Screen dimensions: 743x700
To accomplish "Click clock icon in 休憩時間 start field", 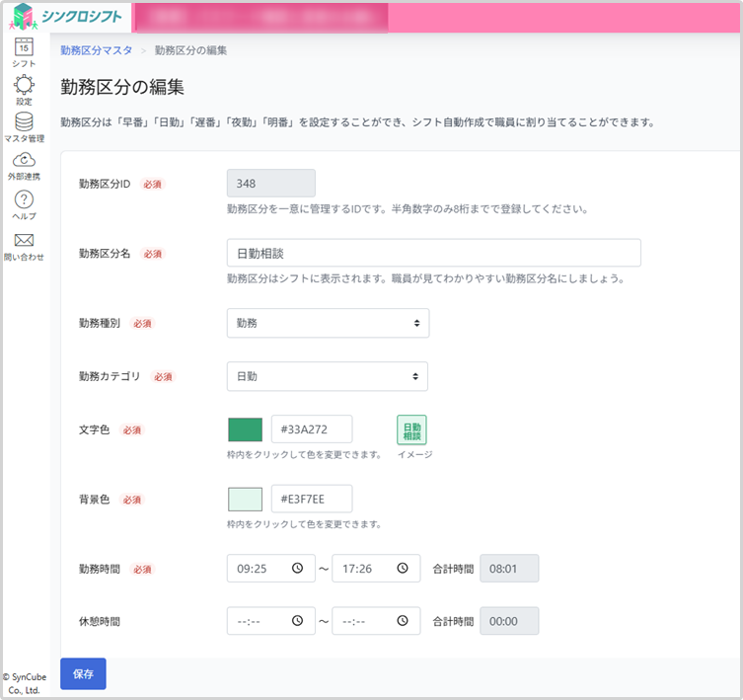I will click(297, 621).
